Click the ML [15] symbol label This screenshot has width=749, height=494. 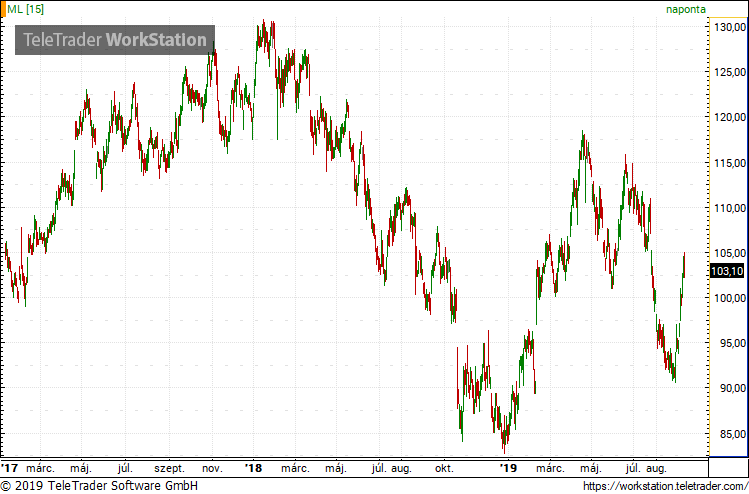[x=25, y=10]
